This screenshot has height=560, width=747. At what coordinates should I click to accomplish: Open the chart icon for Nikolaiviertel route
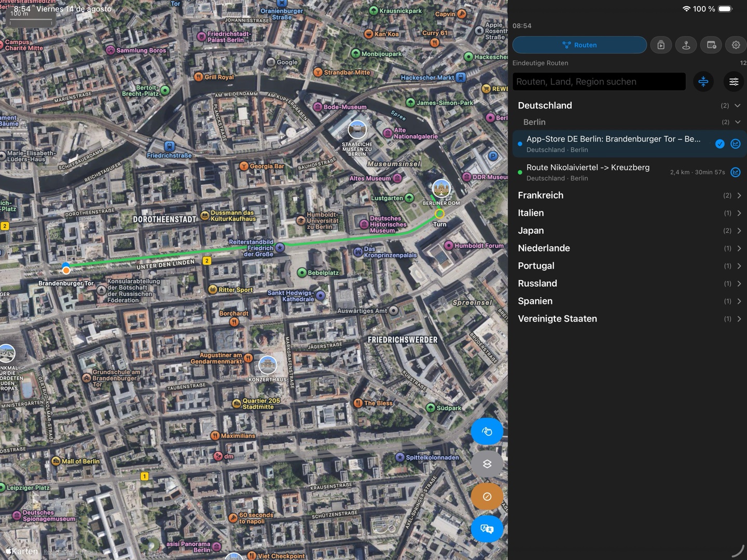coord(736,172)
